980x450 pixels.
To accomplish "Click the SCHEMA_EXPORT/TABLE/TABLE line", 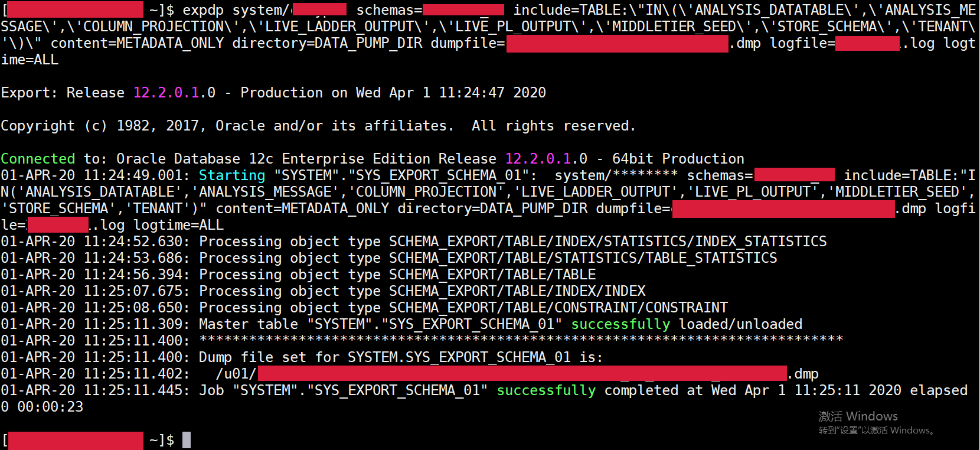I will (298, 275).
